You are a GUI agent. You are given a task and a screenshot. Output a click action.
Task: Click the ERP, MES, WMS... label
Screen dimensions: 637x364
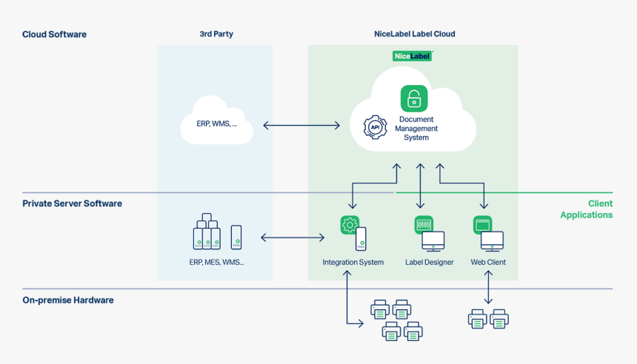pos(216,262)
